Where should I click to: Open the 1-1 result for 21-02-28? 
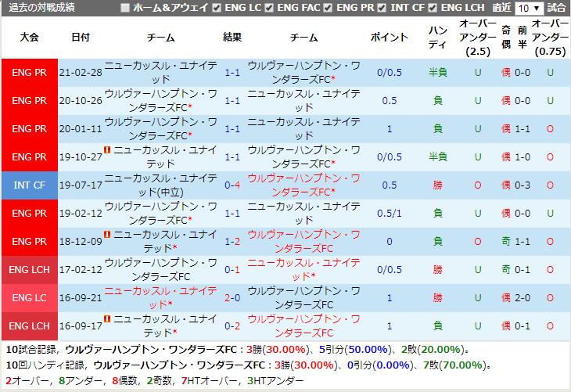[232, 73]
